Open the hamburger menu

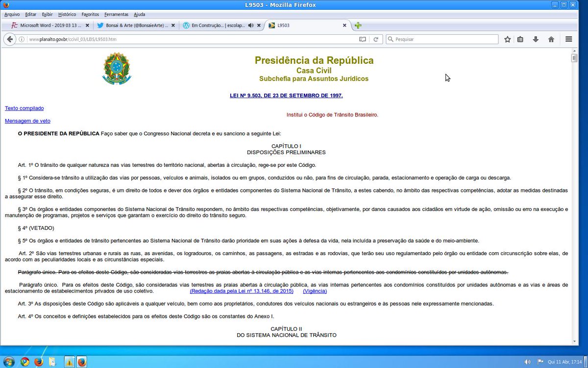point(569,39)
